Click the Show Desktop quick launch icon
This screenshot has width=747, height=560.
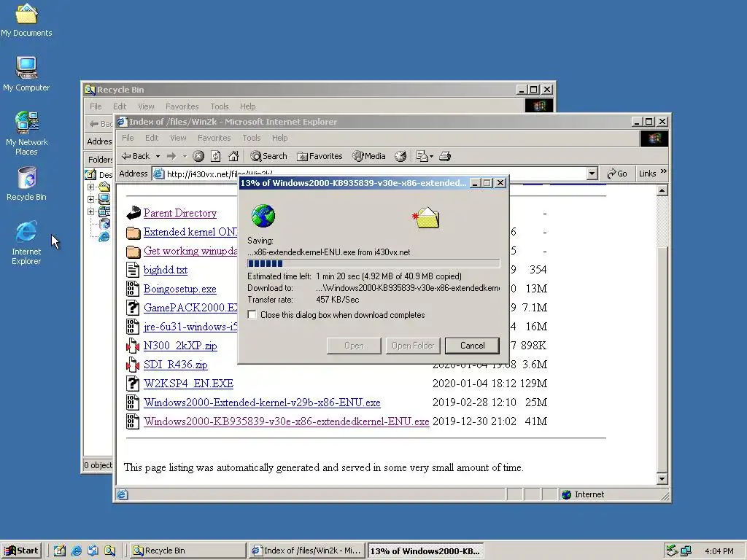point(60,551)
